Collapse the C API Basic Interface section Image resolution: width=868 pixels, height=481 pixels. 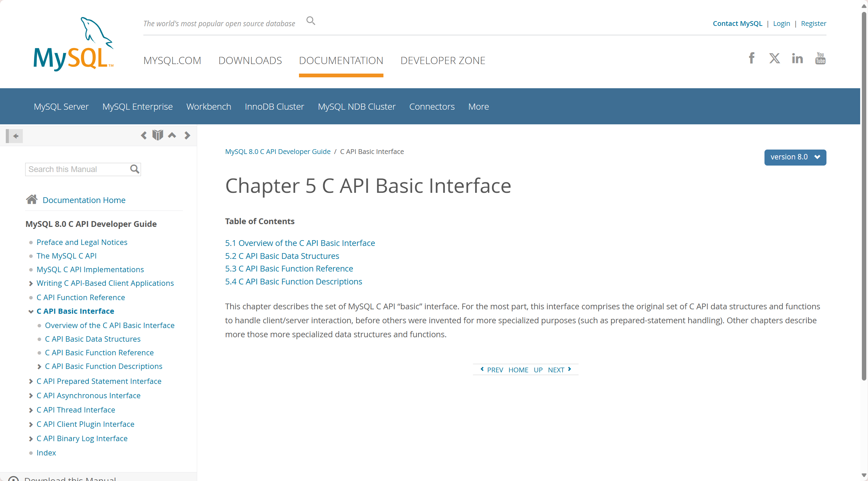click(31, 311)
